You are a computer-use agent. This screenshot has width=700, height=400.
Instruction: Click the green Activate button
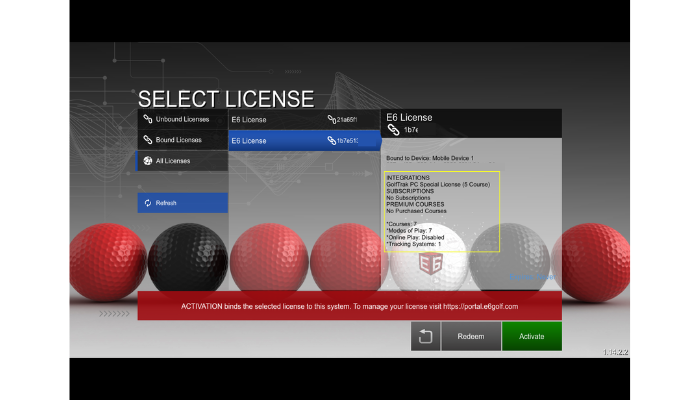coord(531,336)
